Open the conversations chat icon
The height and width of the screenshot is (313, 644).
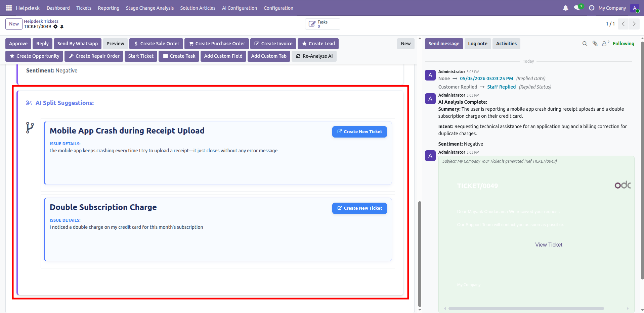577,8
